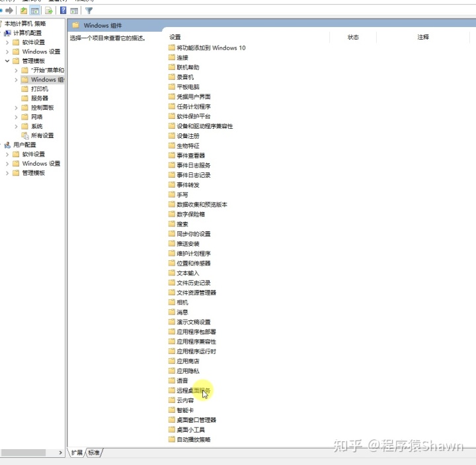
Task: Expand the 网络 tree node
Action: pos(16,117)
